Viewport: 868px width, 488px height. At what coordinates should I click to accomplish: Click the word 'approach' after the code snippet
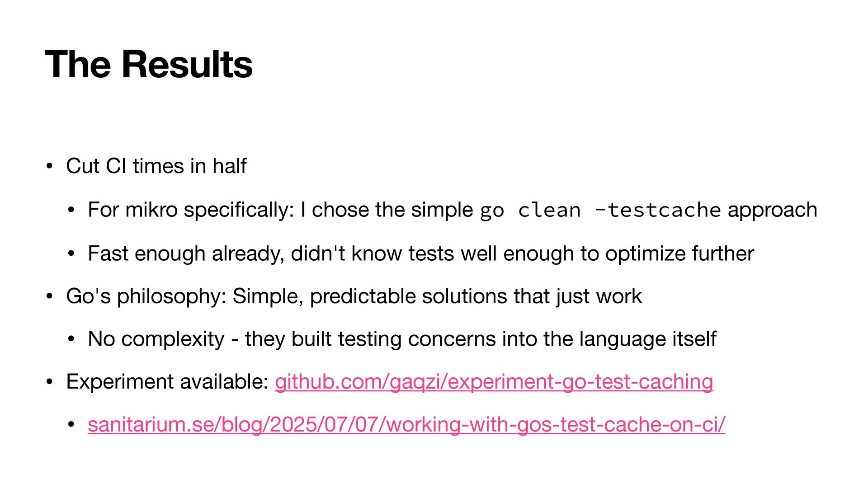click(x=773, y=210)
